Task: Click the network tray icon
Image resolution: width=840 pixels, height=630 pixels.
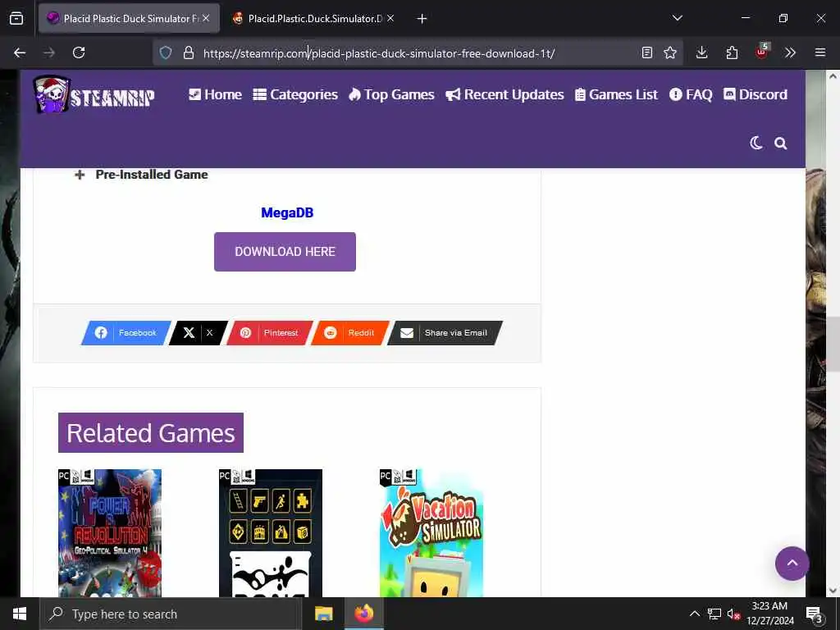Action: (714, 614)
